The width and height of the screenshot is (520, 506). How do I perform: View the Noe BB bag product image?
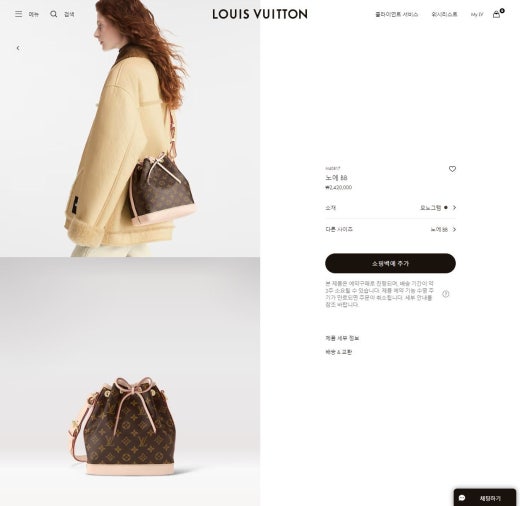pyautogui.click(x=130, y=381)
